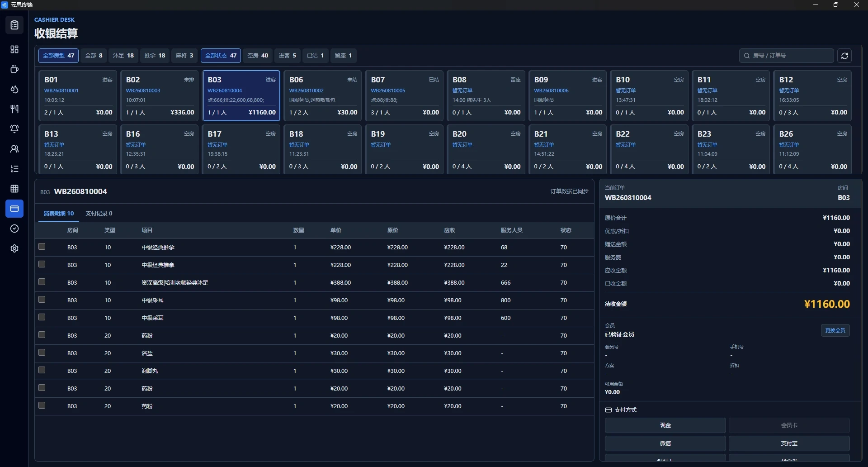Open the settings gear in sidebar
Screen dimensions: 868x467
(x=14, y=248)
